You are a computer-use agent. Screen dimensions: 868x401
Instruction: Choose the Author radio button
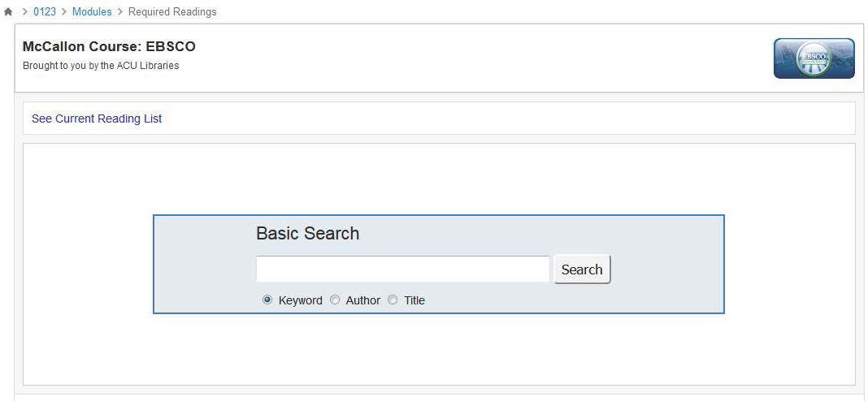click(334, 300)
